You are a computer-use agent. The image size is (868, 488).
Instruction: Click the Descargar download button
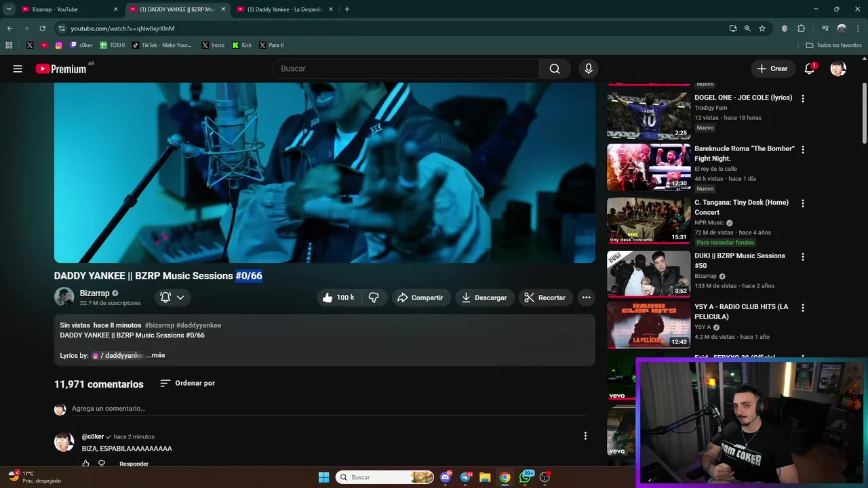pyautogui.click(x=484, y=298)
